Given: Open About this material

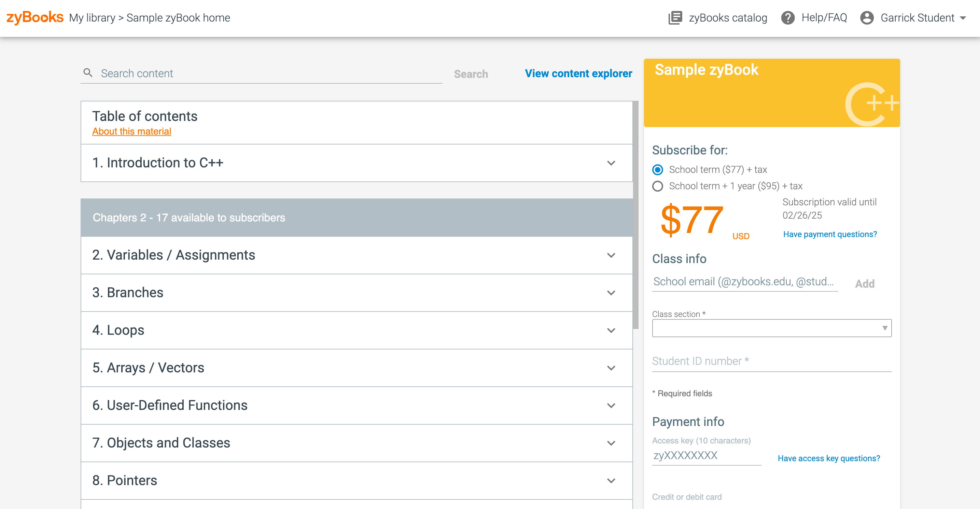Looking at the screenshot, I should [x=131, y=131].
